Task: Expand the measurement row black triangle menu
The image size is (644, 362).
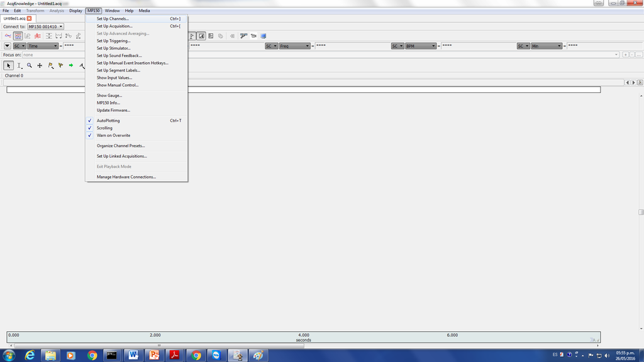Action: (8, 46)
